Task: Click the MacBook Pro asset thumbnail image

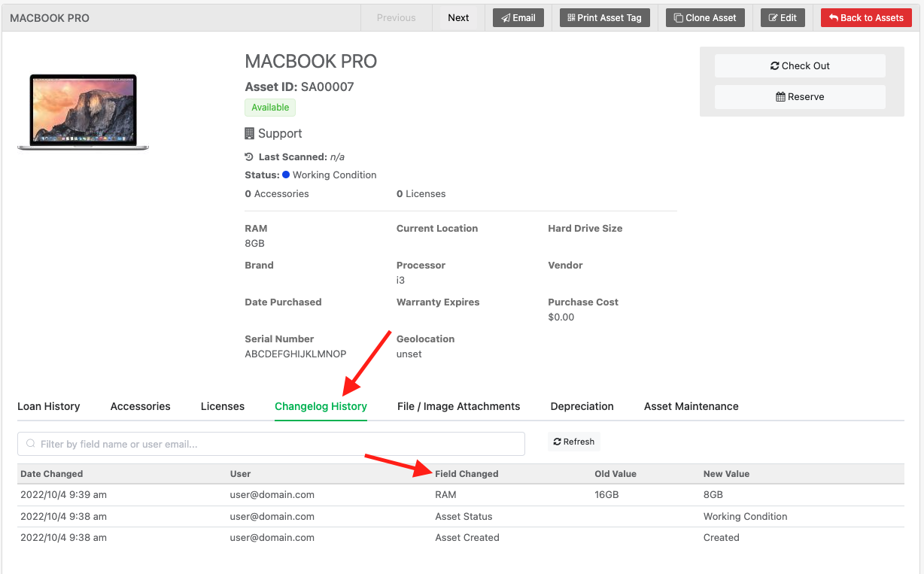Action: pyautogui.click(x=83, y=111)
